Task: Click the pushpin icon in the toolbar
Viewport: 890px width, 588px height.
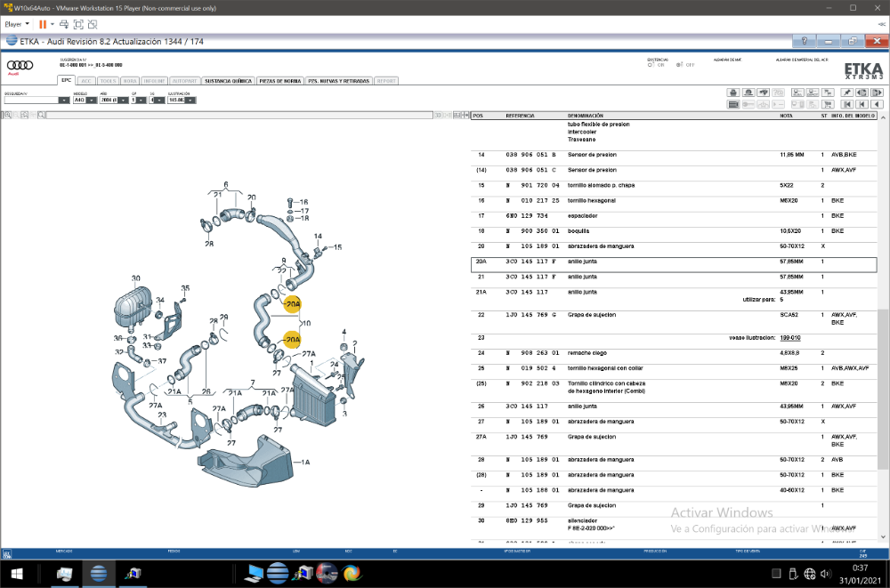Action: (847, 93)
